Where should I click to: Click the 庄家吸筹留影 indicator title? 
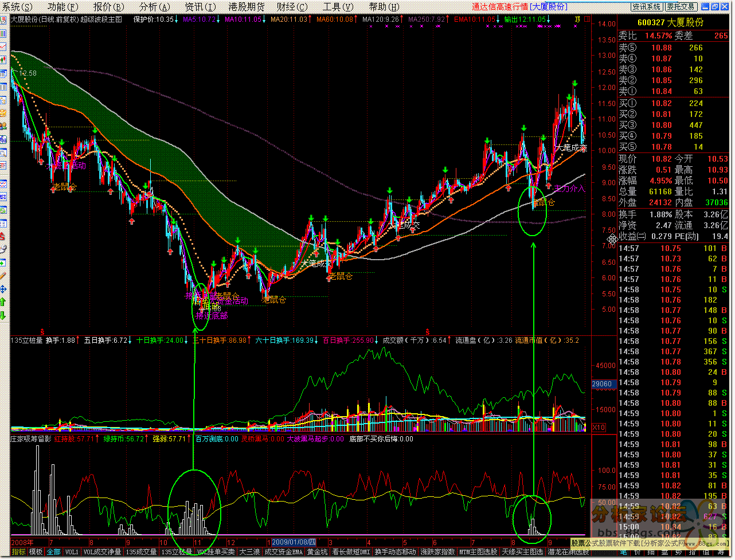(31, 439)
